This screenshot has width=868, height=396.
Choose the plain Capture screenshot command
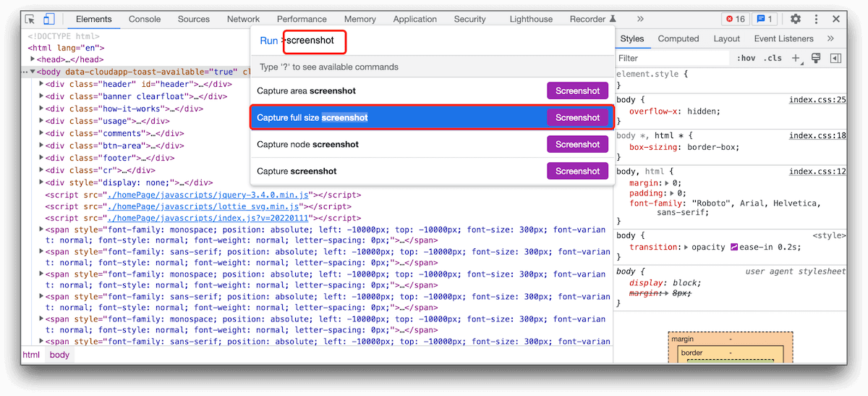(x=433, y=171)
